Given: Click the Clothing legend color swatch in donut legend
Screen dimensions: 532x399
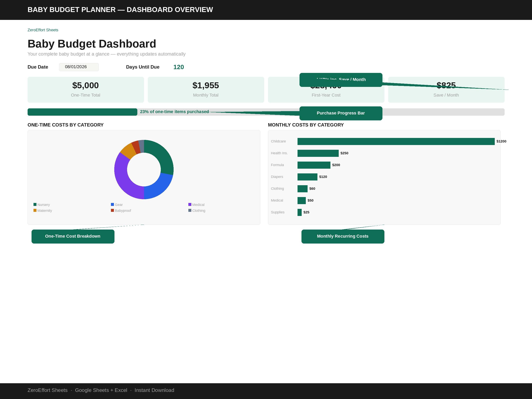Looking at the screenshot, I should pos(190,210).
